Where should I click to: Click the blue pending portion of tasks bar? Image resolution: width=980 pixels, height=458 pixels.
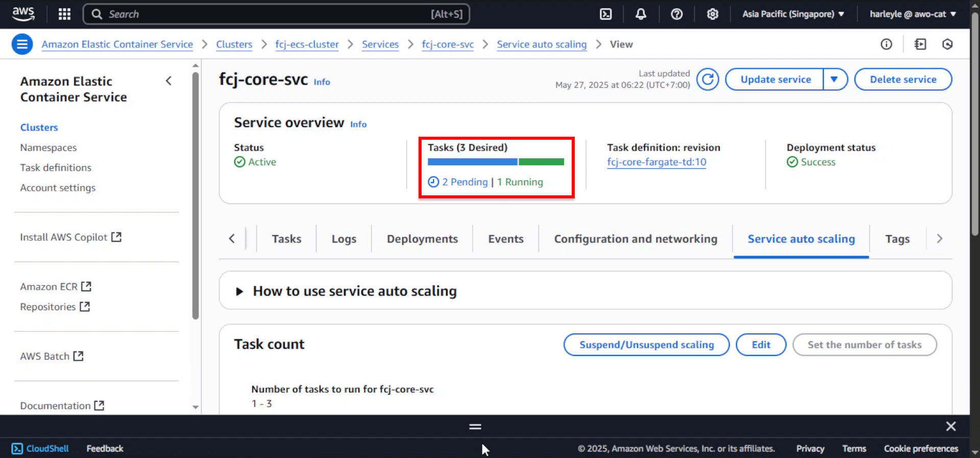(x=472, y=162)
